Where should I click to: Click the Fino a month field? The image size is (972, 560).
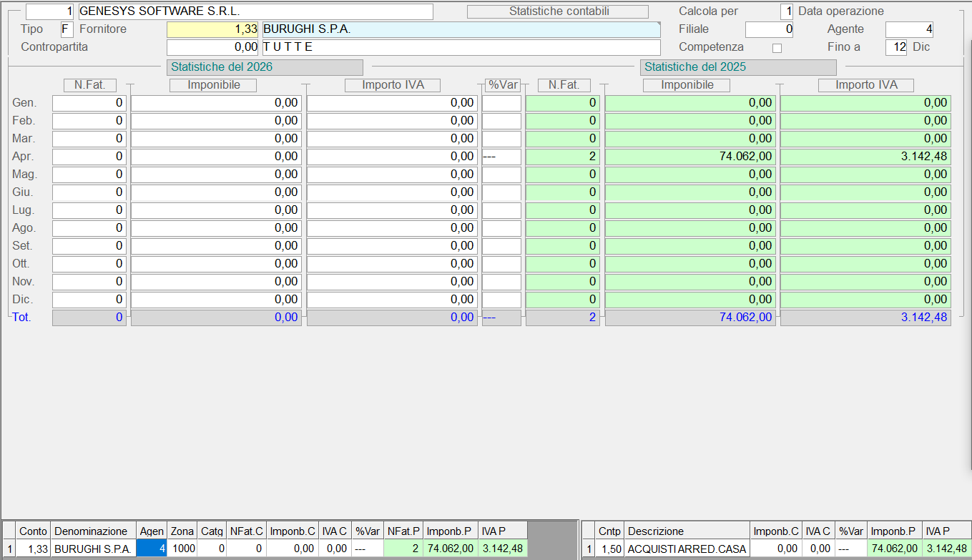point(895,47)
